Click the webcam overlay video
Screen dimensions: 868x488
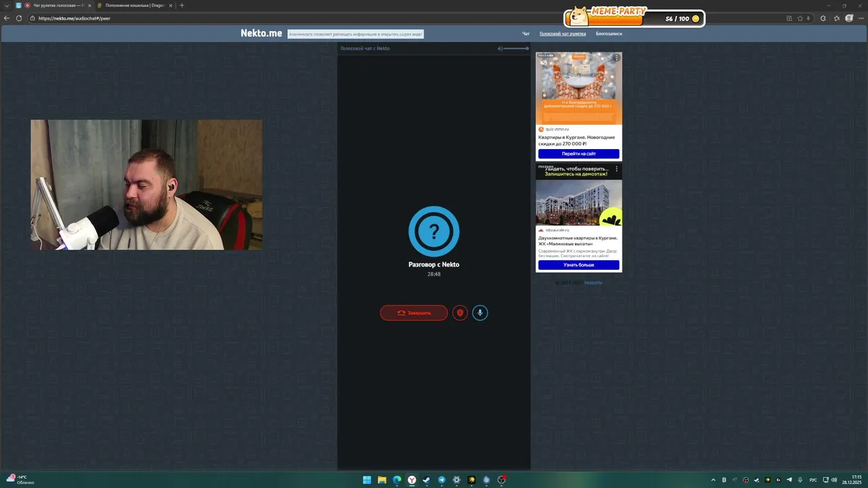click(x=146, y=185)
